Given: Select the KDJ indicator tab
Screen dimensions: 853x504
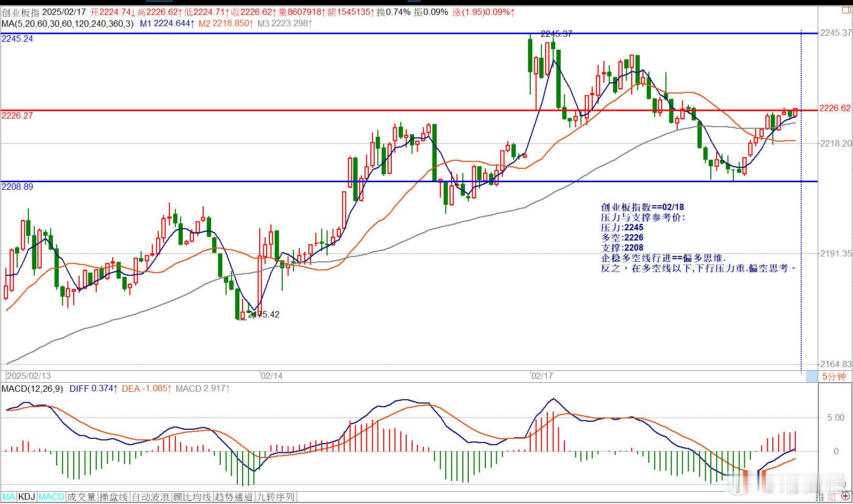Looking at the screenshot, I should click(x=27, y=497).
